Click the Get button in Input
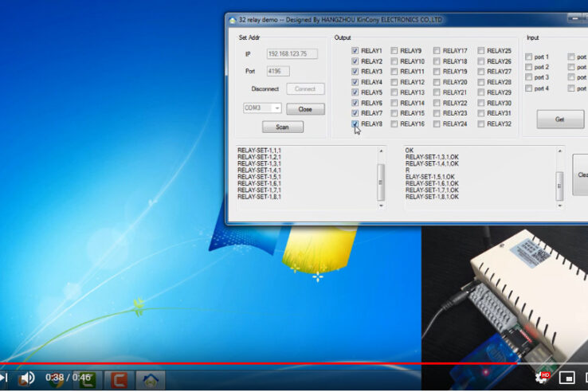The width and height of the screenshot is (588, 392). (559, 119)
